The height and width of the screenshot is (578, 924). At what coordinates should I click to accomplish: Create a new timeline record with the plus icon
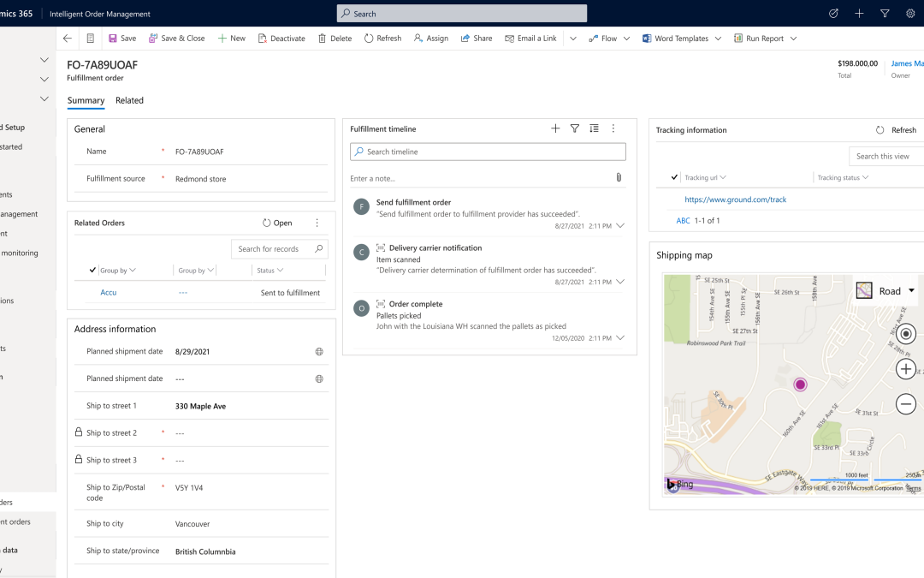coord(555,128)
